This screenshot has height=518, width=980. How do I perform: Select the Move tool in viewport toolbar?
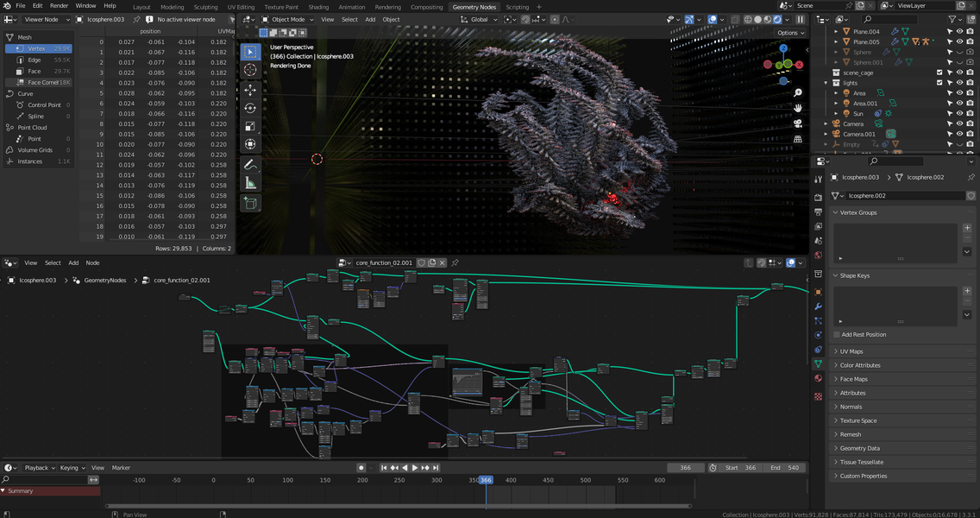click(x=250, y=90)
